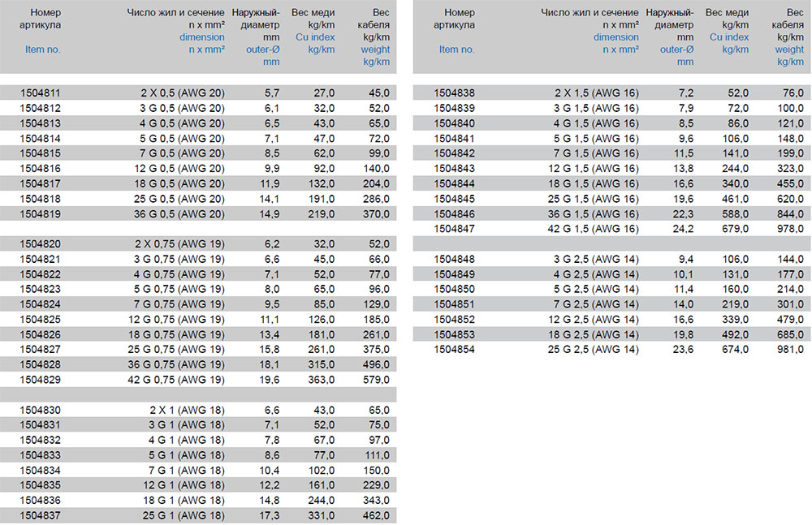
Task: Click outer diameter value 5,7
Action: click(272, 93)
